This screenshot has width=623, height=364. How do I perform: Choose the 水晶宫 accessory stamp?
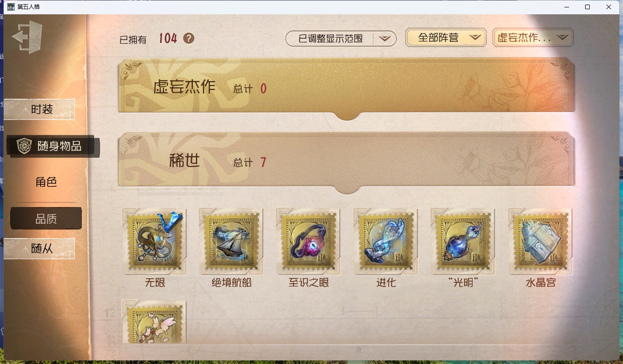tap(540, 241)
